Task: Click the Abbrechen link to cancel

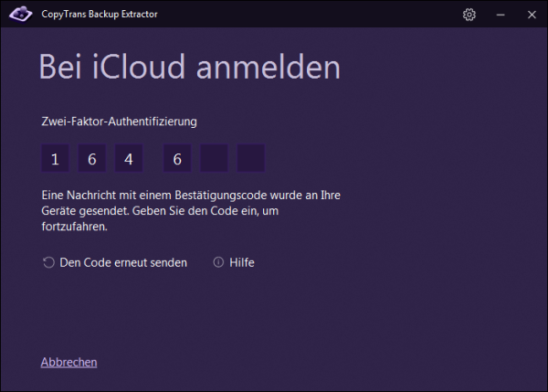Action: (68, 362)
